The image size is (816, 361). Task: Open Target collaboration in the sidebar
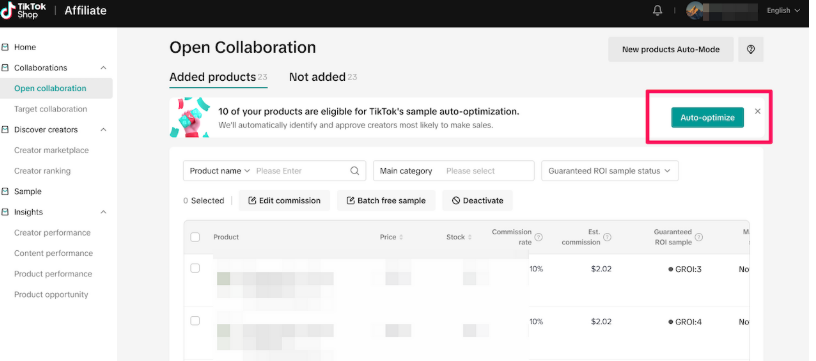(50, 109)
